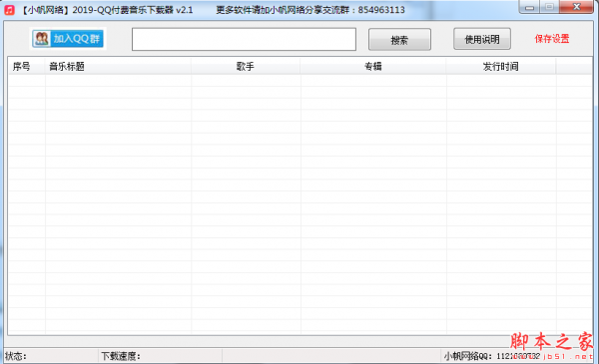This screenshot has height=364, width=599.
Task: Click the 状态: status bar label
Action: tap(16, 356)
